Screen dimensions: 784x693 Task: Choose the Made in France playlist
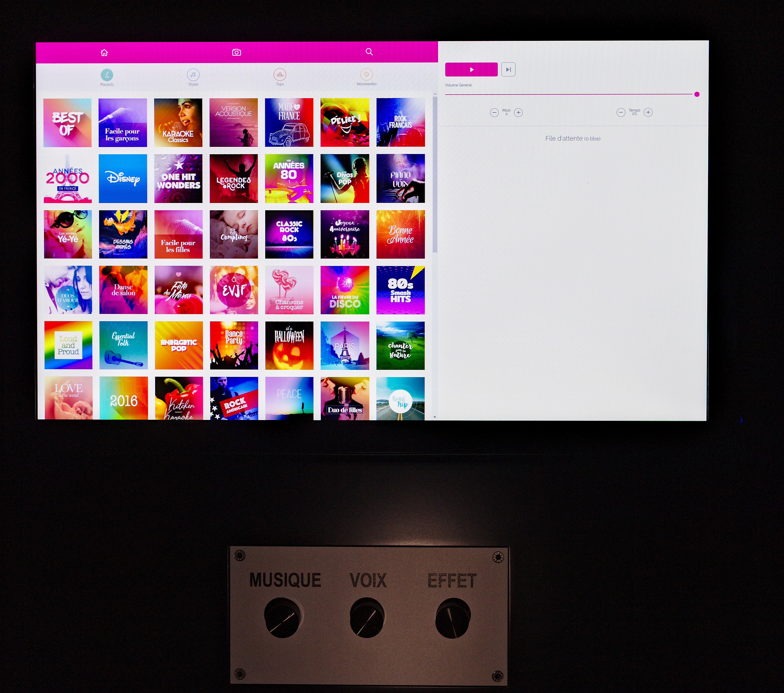tap(289, 122)
